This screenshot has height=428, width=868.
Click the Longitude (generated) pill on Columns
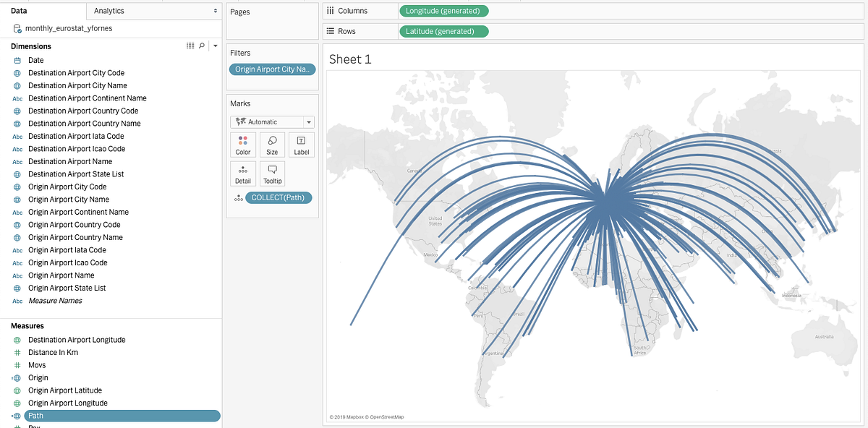click(443, 11)
